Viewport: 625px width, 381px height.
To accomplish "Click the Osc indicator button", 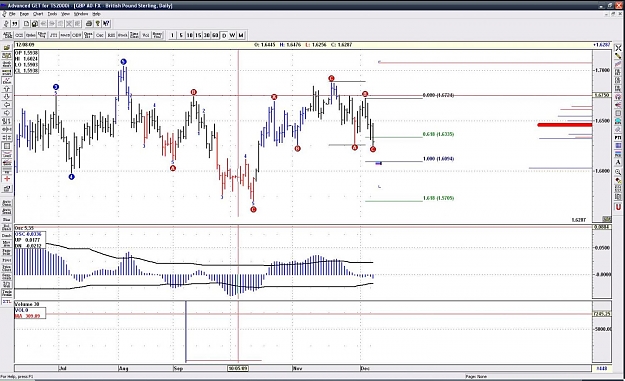I will click(100, 35).
